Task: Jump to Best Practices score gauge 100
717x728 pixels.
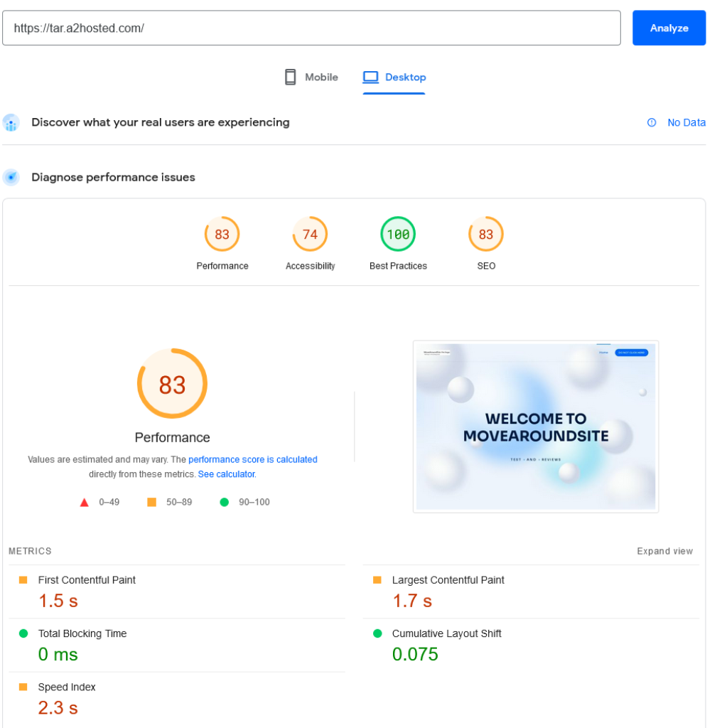Action: click(398, 234)
